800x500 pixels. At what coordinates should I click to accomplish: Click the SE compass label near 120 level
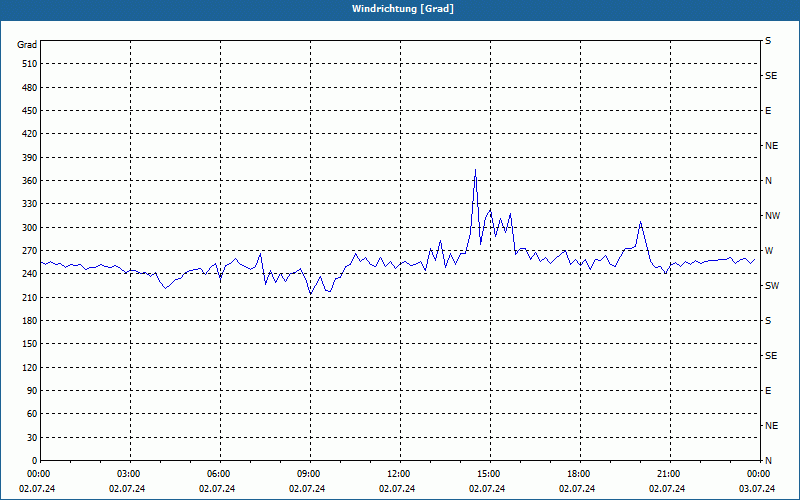(x=771, y=356)
